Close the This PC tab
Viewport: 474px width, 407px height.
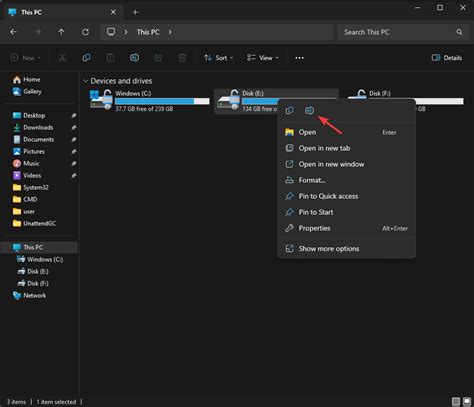pos(113,12)
